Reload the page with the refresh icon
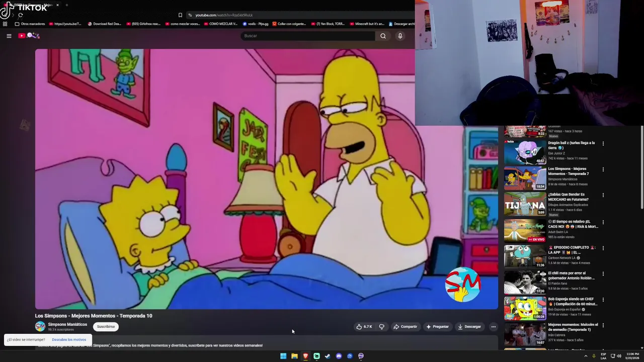This screenshot has height=362, width=644. coord(20,15)
